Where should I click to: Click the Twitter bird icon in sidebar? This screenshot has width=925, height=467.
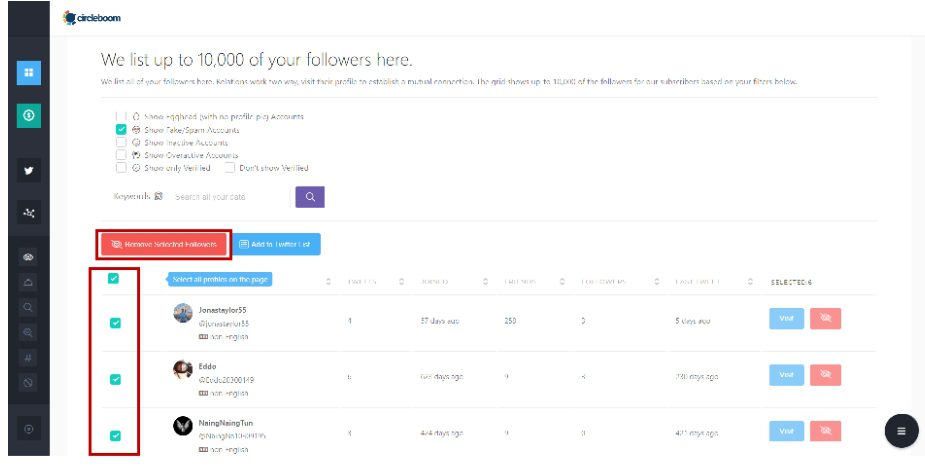tap(28, 170)
